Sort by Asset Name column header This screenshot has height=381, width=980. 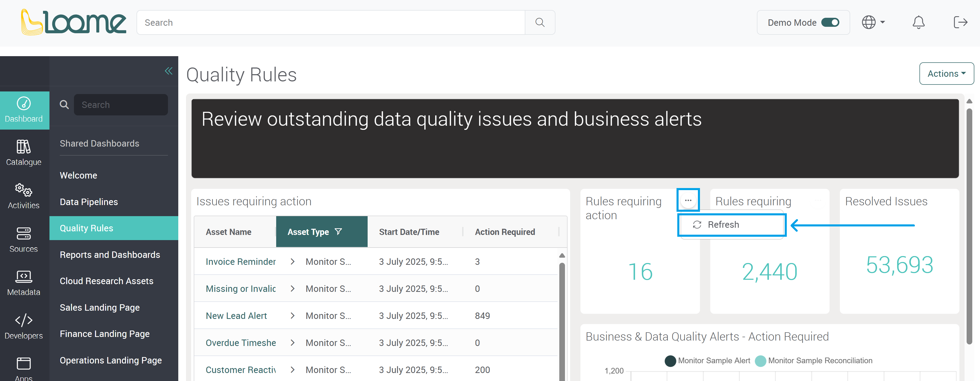[228, 232]
